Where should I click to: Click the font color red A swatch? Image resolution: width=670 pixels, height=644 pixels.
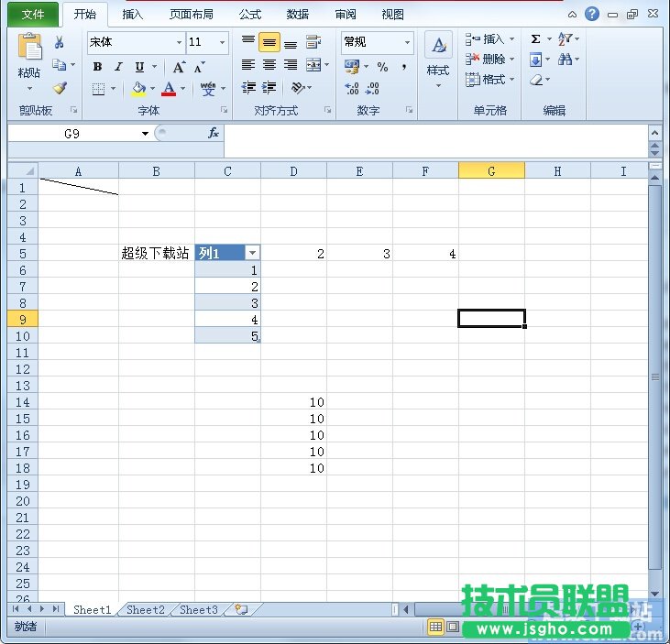click(169, 89)
